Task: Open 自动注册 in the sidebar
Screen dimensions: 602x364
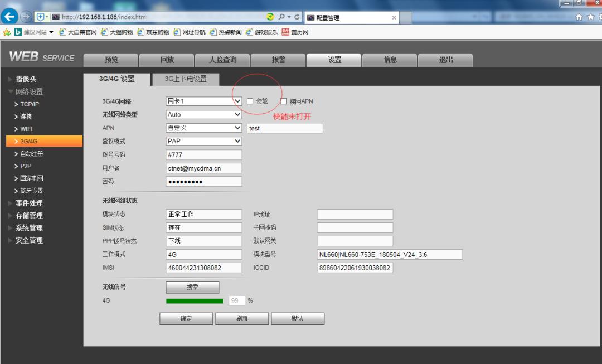Action: [x=31, y=154]
